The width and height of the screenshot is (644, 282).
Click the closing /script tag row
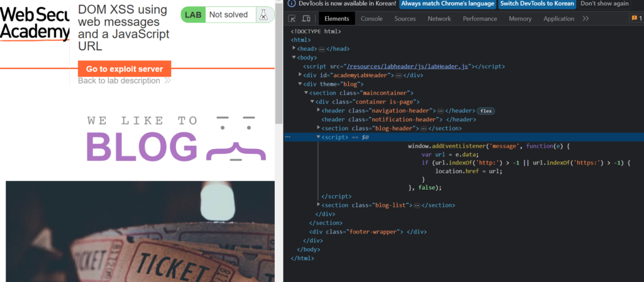pos(336,197)
